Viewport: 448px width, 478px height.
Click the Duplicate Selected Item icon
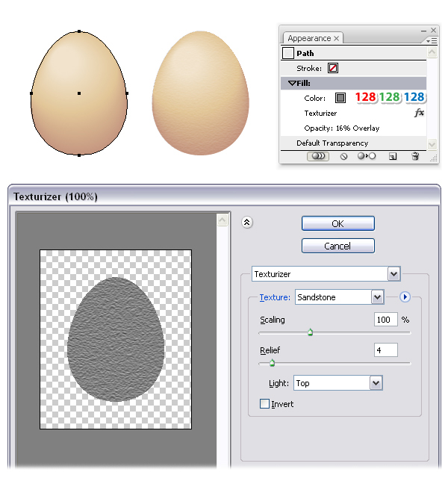point(392,157)
